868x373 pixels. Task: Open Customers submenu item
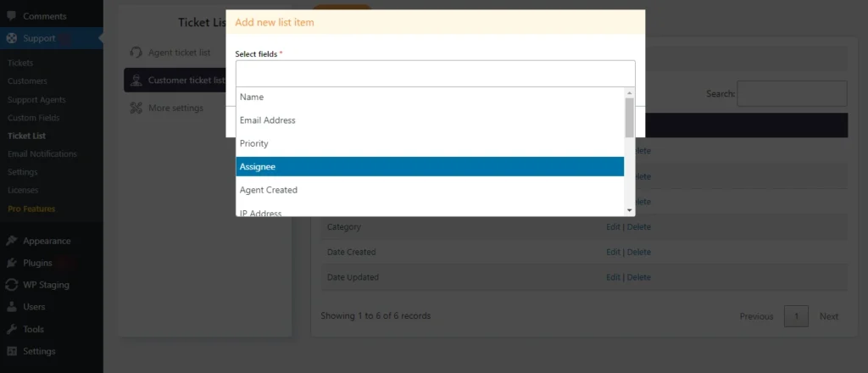(27, 81)
